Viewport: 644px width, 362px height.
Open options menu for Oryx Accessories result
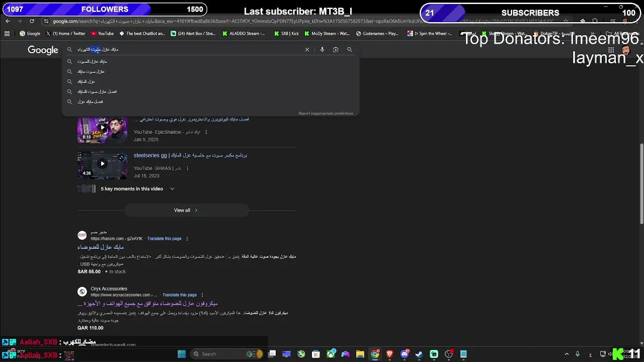[x=202, y=295]
